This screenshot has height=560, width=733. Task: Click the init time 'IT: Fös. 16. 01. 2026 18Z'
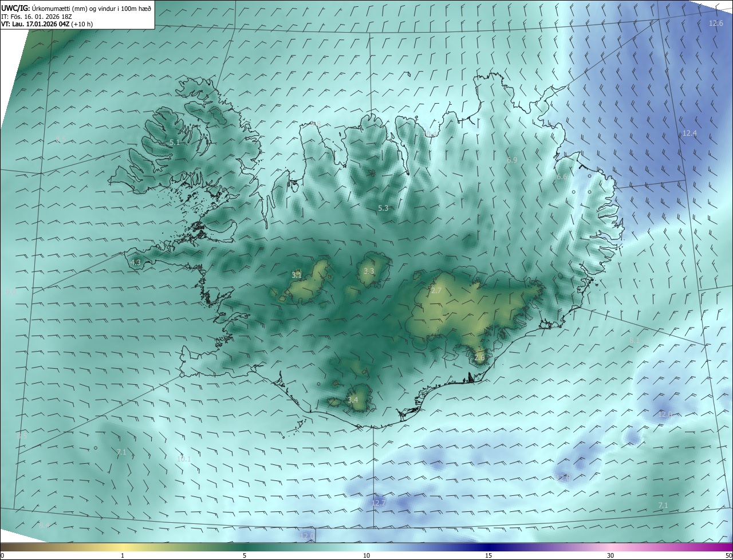(36, 16)
